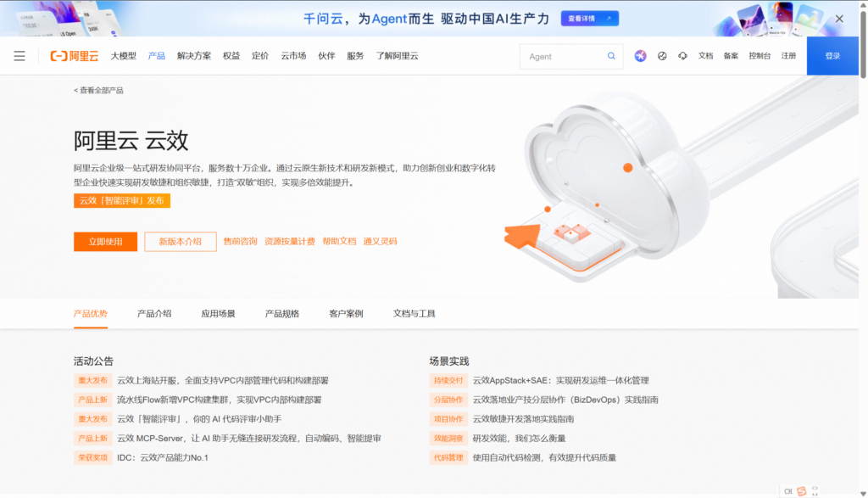Click the 场景实践 heading
The image size is (868, 498).
point(449,361)
